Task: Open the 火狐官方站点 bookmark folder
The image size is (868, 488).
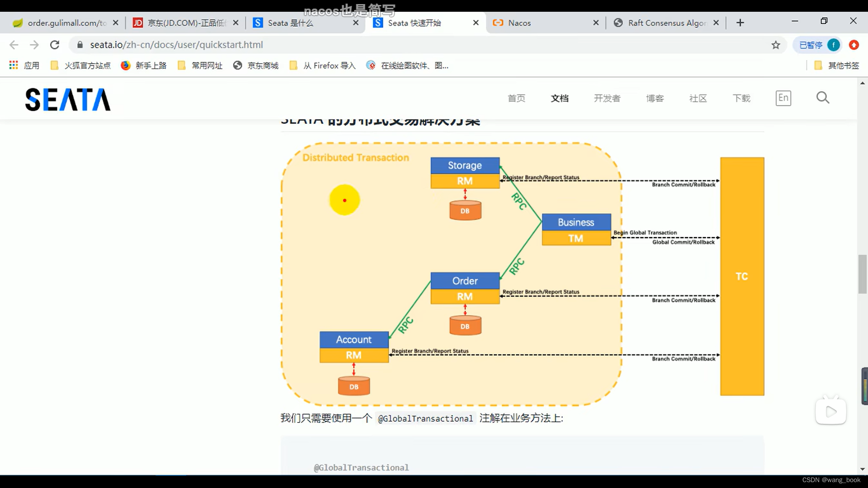Action: (80, 66)
